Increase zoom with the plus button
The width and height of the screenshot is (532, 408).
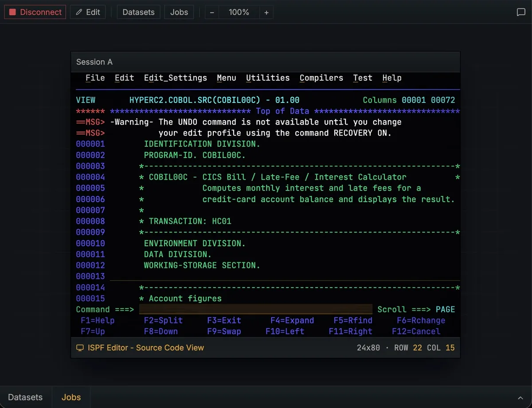click(266, 12)
